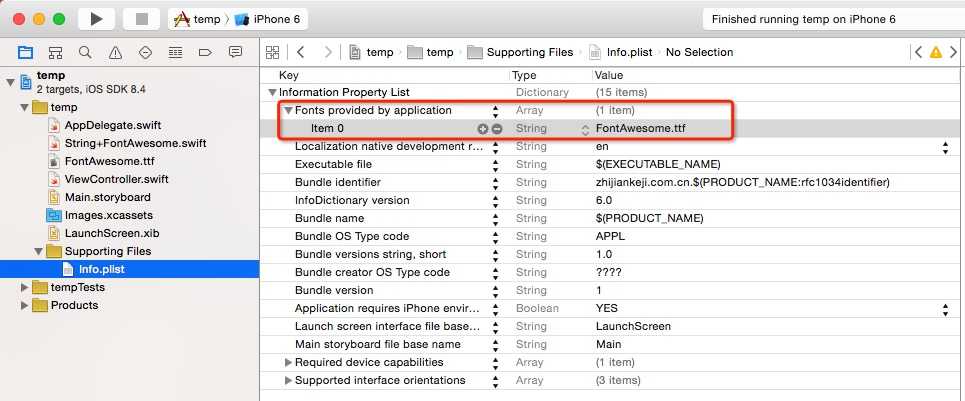Click the add (plus) button on Item 0

tap(483, 129)
